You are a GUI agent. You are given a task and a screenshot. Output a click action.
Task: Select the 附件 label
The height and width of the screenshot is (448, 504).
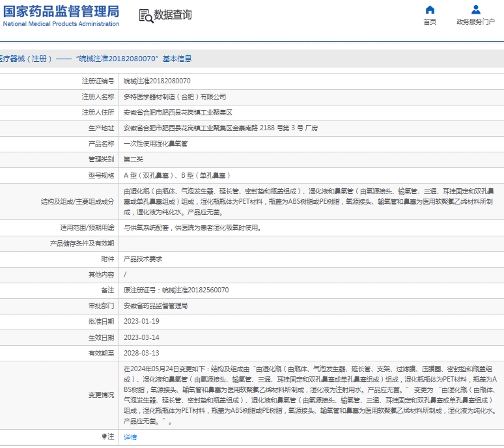(x=107, y=259)
